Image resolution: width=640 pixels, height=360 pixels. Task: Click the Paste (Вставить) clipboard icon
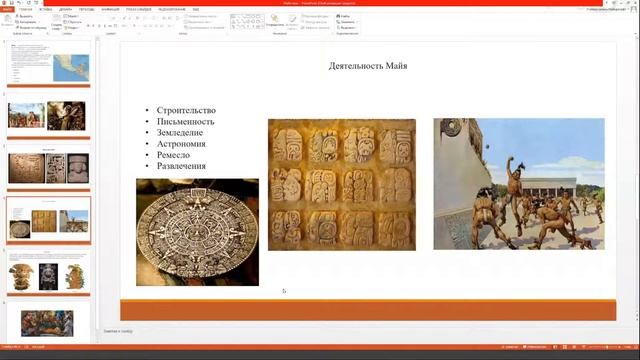click(x=7, y=19)
